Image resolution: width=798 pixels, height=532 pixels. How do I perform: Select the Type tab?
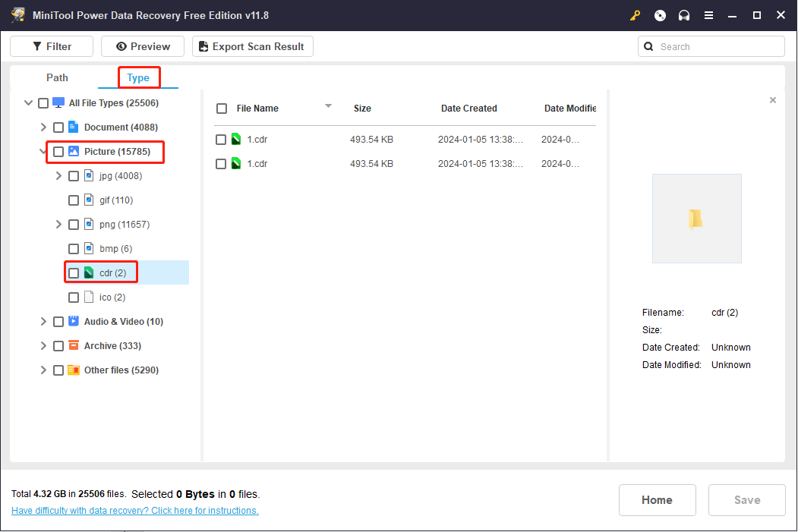coord(138,77)
